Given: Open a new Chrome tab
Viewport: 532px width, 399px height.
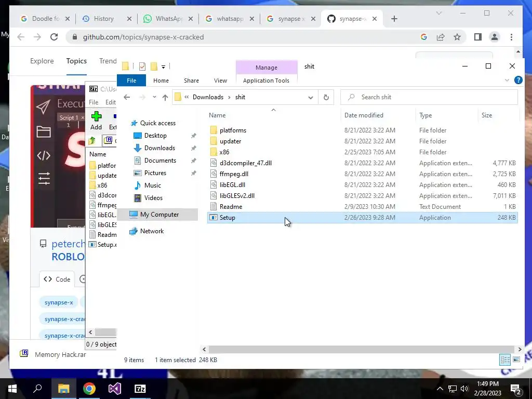Looking at the screenshot, I should point(394,19).
